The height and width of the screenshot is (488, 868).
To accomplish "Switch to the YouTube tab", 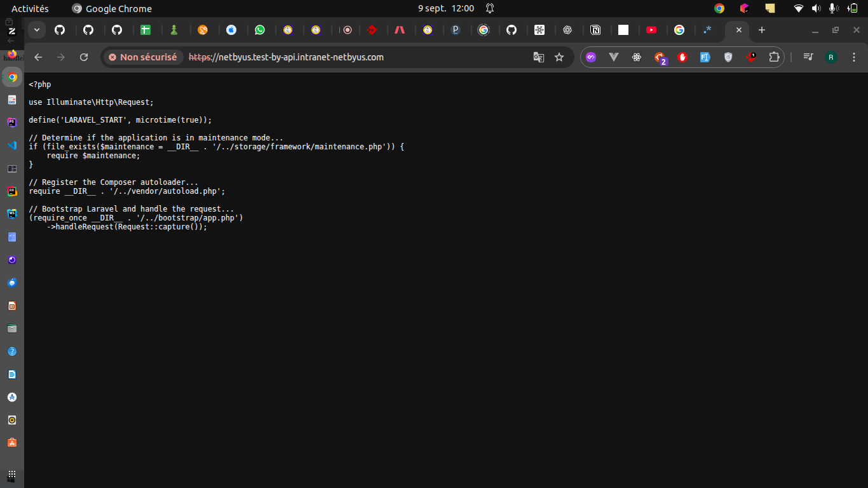I will [x=651, y=30].
